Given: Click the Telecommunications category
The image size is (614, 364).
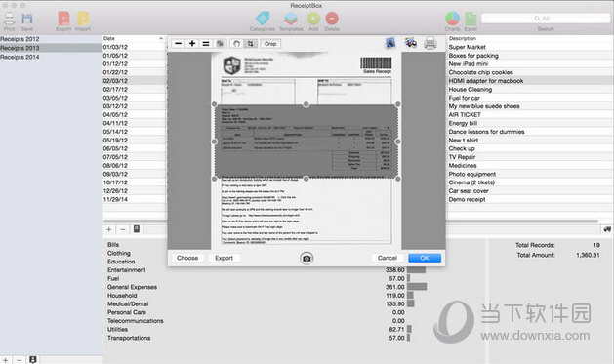Looking at the screenshot, I should 136,321.
